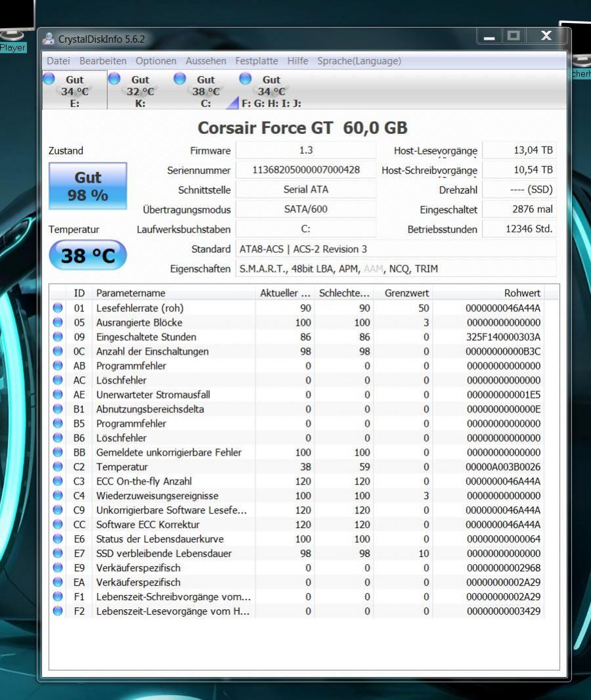The image size is (591, 700).
Task: Click the Host-Schreibvorgänge value 10,54 TB
Action: (x=519, y=169)
